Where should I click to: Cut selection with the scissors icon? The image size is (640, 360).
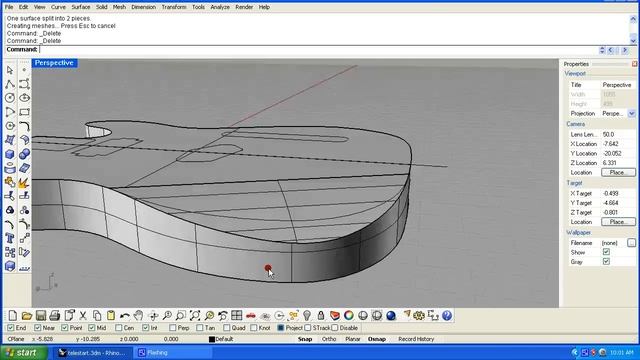[83, 316]
